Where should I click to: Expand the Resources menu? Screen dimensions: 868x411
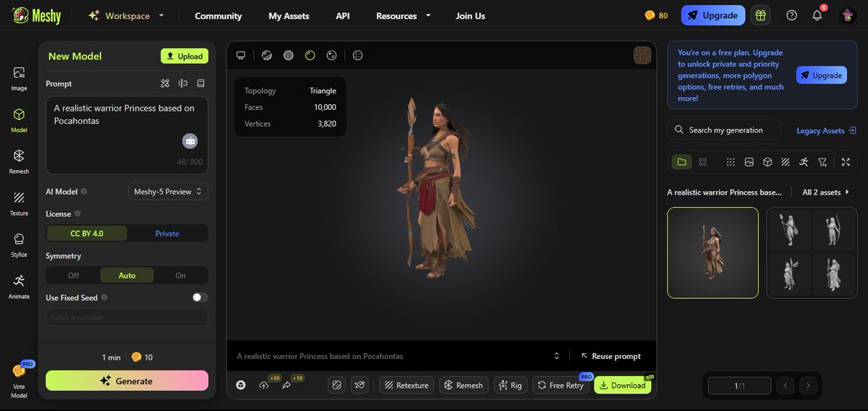tap(403, 15)
